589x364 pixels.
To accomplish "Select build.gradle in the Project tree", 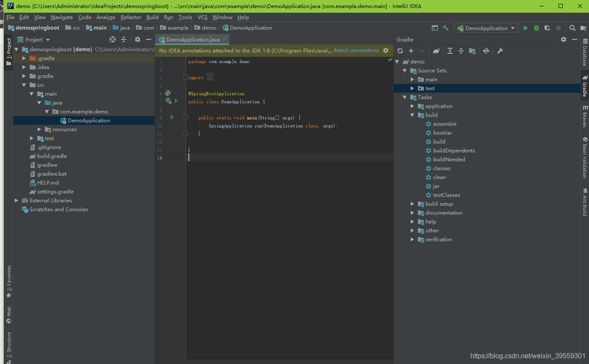I will tap(52, 156).
